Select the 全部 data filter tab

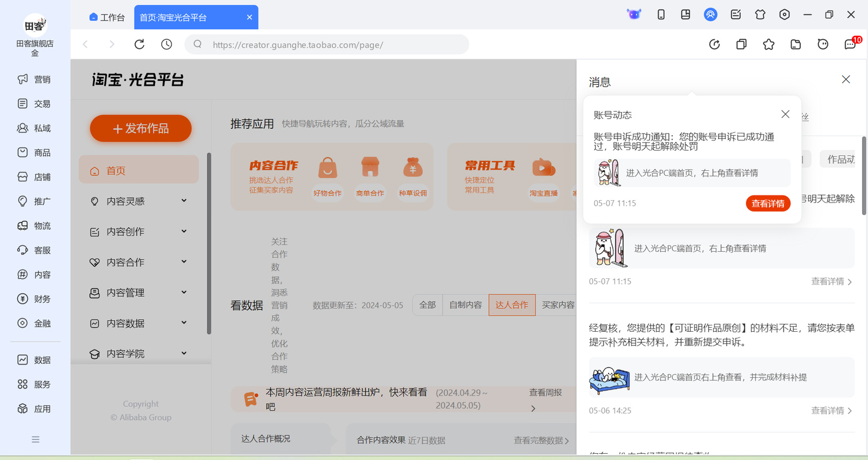(x=427, y=305)
